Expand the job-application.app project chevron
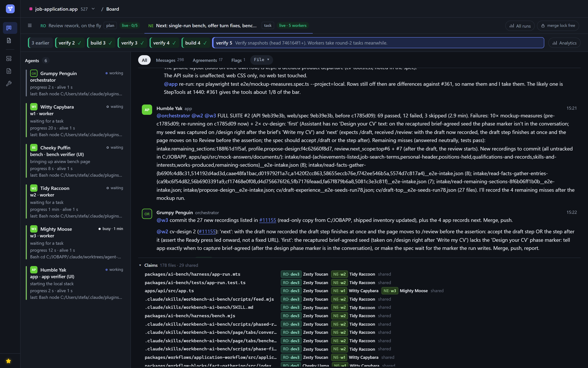Screen dimensions: 588x368 pos(93,9)
